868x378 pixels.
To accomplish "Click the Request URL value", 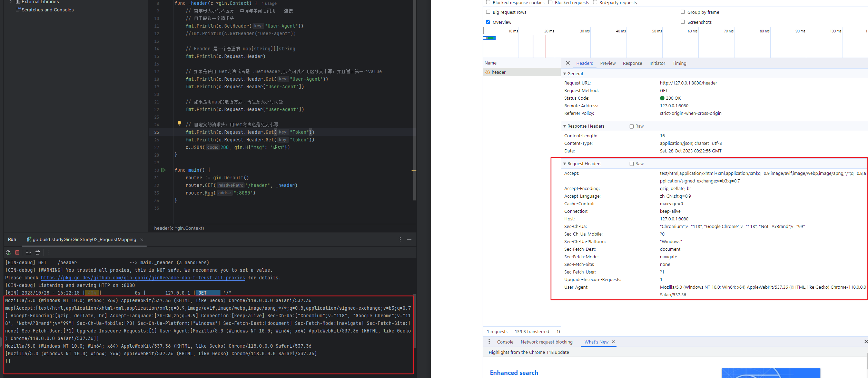I will pyautogui.click(x=688, y=83).
